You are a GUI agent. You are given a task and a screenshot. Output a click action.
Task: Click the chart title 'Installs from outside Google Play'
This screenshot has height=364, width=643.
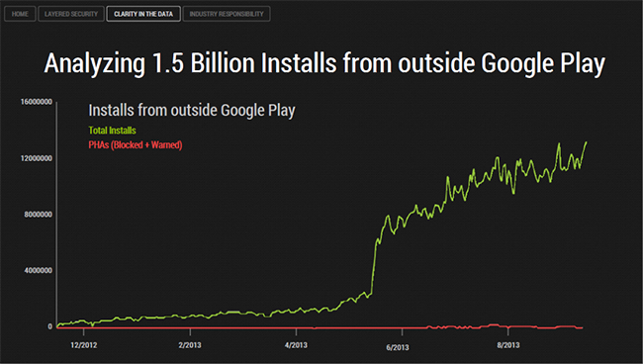point(192,110)
